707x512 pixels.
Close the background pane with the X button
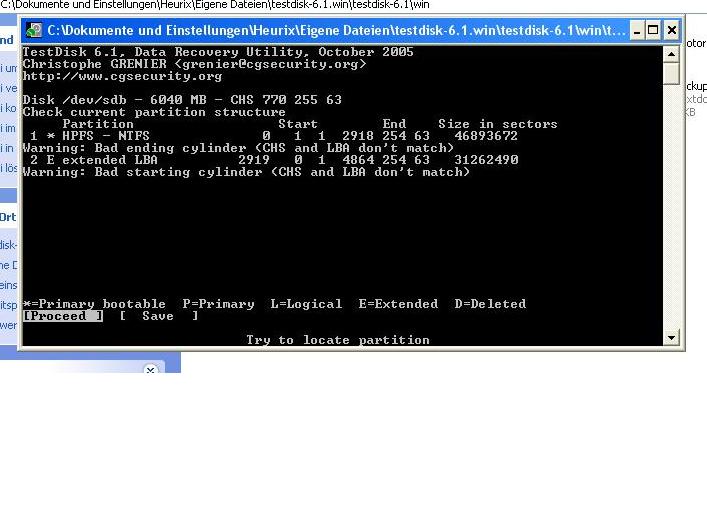pos(151,370)
